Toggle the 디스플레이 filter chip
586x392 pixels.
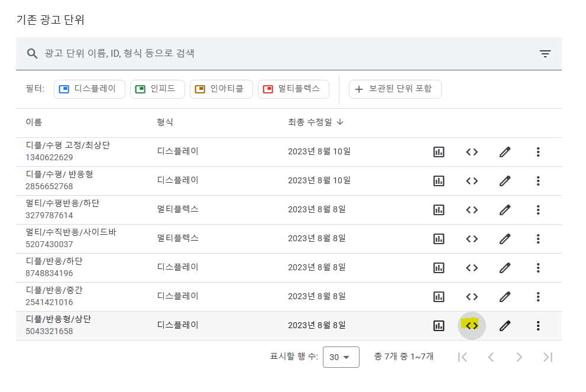pos(89,89)
